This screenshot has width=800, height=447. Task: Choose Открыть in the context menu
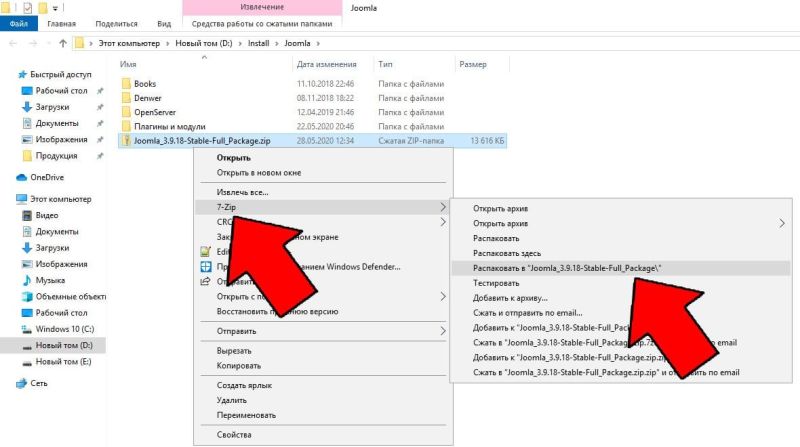coord(234,158)
